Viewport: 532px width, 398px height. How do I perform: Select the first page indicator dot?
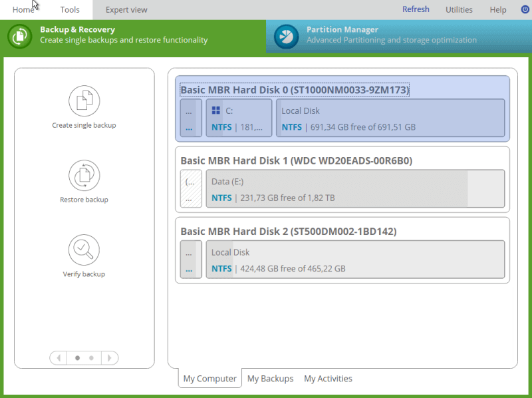(x=77, y=358)
